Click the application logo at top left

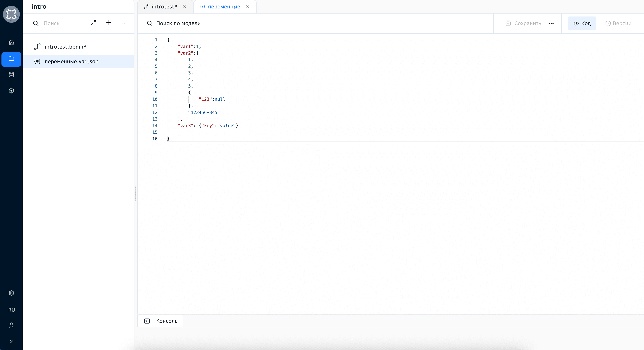pyautogui.click(x=11, y=14)
